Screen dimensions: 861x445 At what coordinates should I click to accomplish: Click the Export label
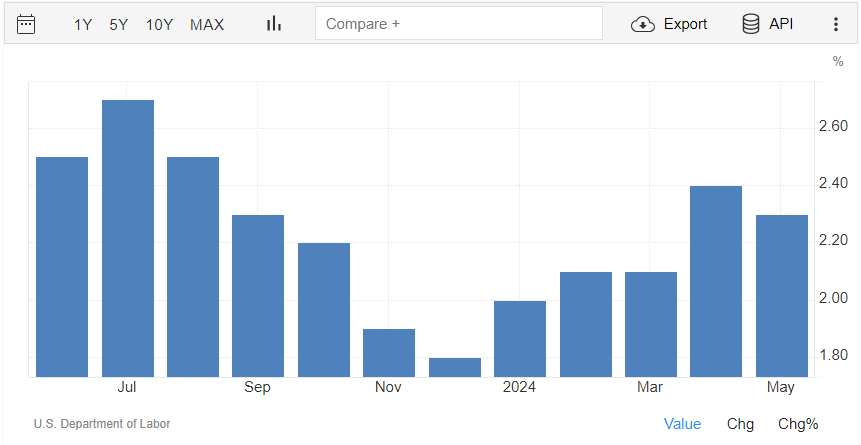[x=685, y=24]
